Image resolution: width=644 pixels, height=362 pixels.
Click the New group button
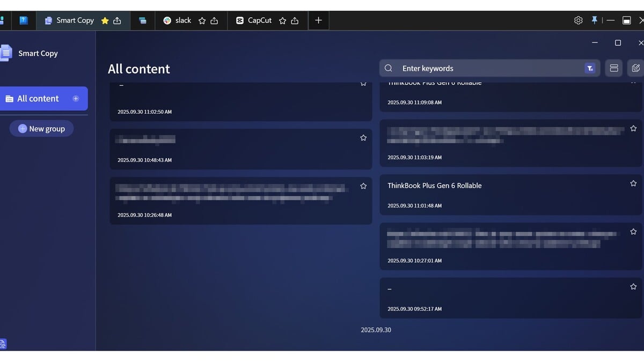(x=41, y=129)
